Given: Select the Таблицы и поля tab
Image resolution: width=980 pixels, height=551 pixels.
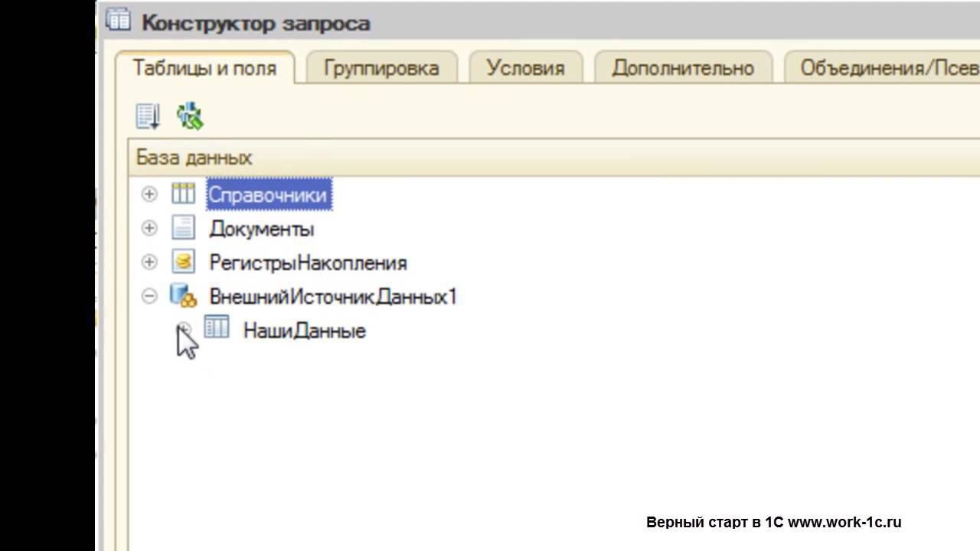Looking at the screenshot, I should [204, 67].
